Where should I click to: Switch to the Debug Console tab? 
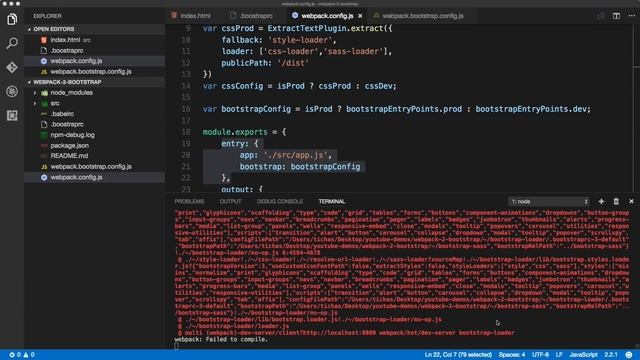click(x=280, y=202)
